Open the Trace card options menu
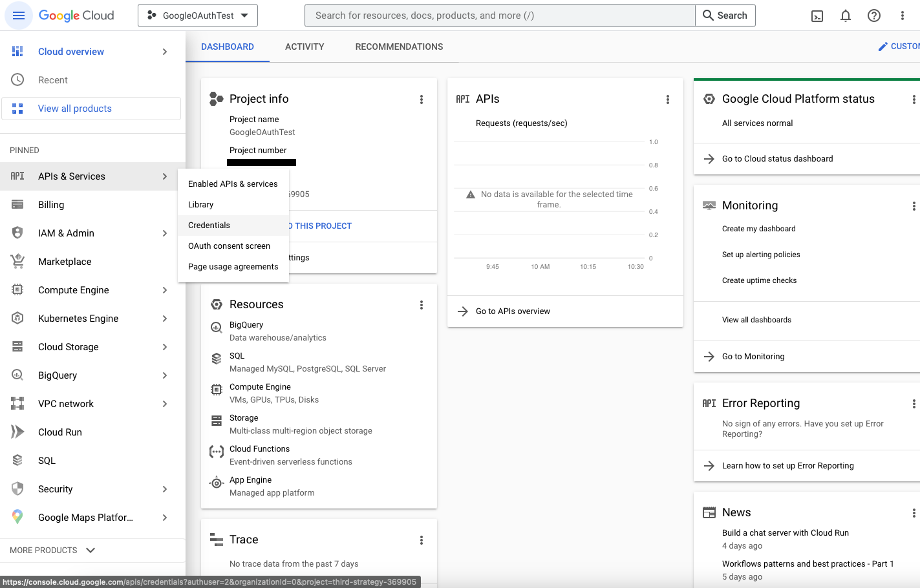 422,540
